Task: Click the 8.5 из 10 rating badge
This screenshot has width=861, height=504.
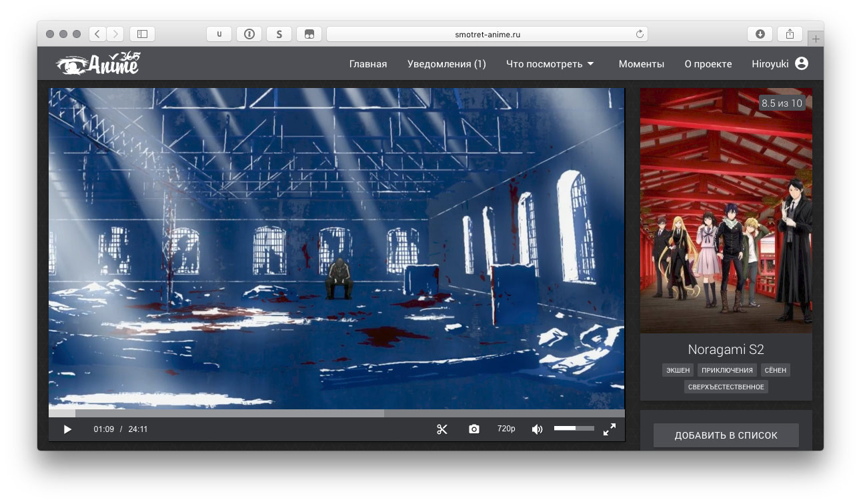Action: click(782, 103)
